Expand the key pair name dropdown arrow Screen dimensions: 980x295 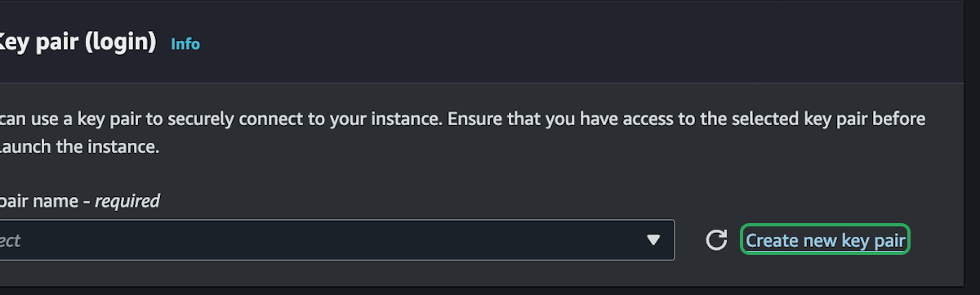click(x=653, y=240)
